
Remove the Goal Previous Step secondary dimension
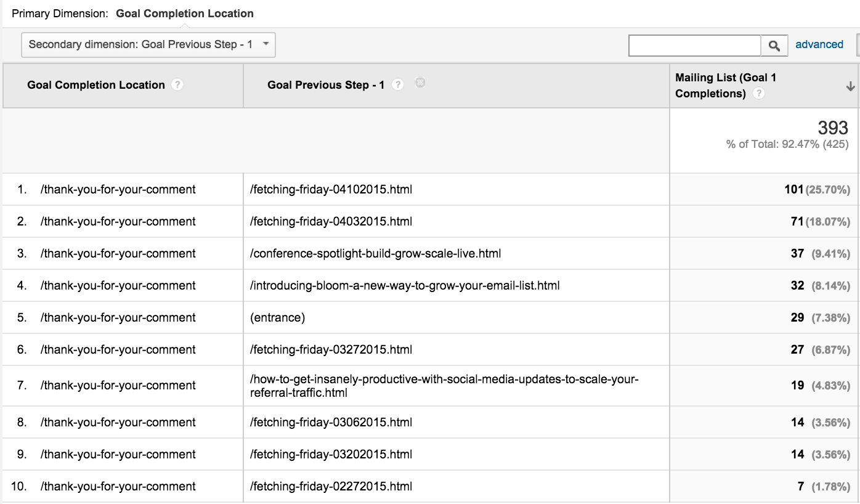[420, 83]
